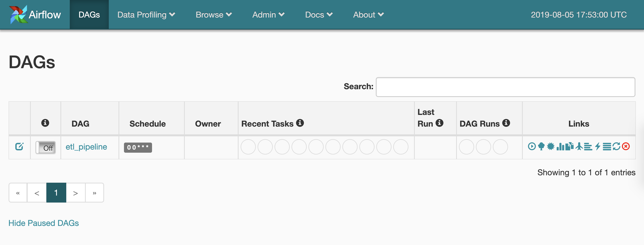
Task: Open Code View lightning bolt icon
Action: 598,146
